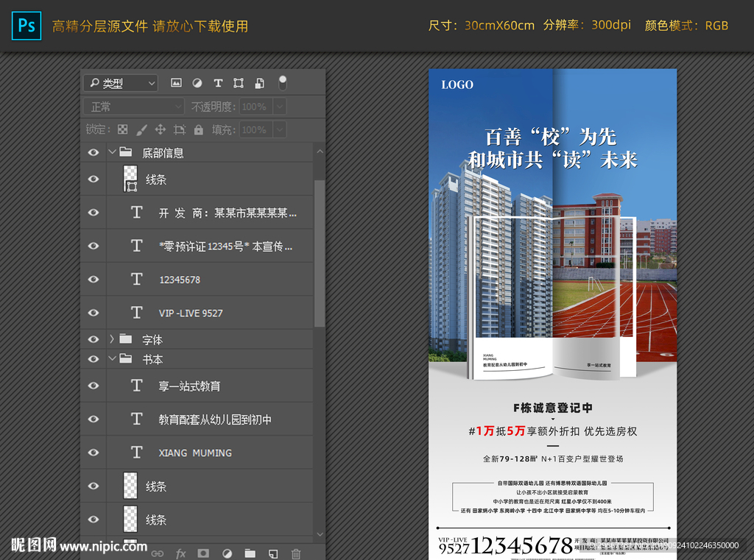Image resolution: width=754 pixels, height=560 pixels.
Task: Hide the VIP -LIVE 9527 text layer
Action: (94, 313)
